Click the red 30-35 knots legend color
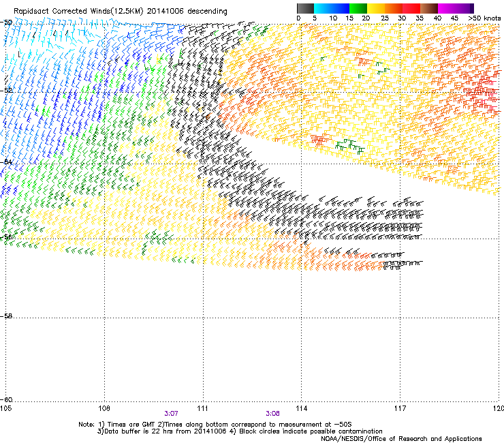Screen dimensions: 504x443 tap(411, 8)
